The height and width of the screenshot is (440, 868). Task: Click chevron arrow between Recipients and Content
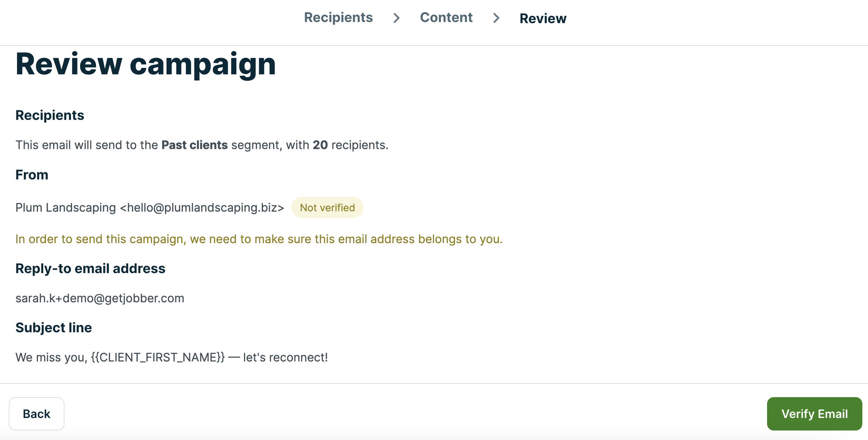tap(396, 18)
